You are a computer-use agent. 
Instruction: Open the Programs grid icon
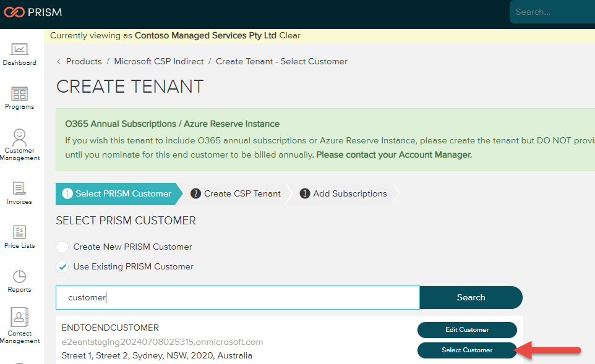coord(19,93)
